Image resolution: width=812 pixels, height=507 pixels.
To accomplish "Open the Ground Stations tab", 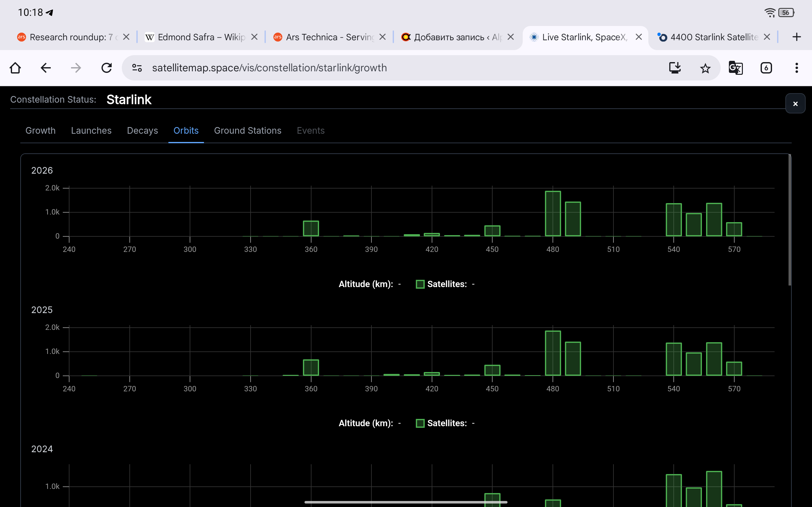I will (248, 131).
